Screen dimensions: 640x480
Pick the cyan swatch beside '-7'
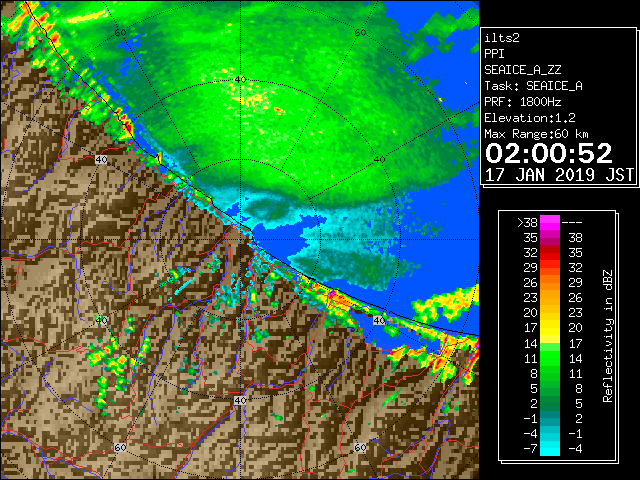(550, 449)
